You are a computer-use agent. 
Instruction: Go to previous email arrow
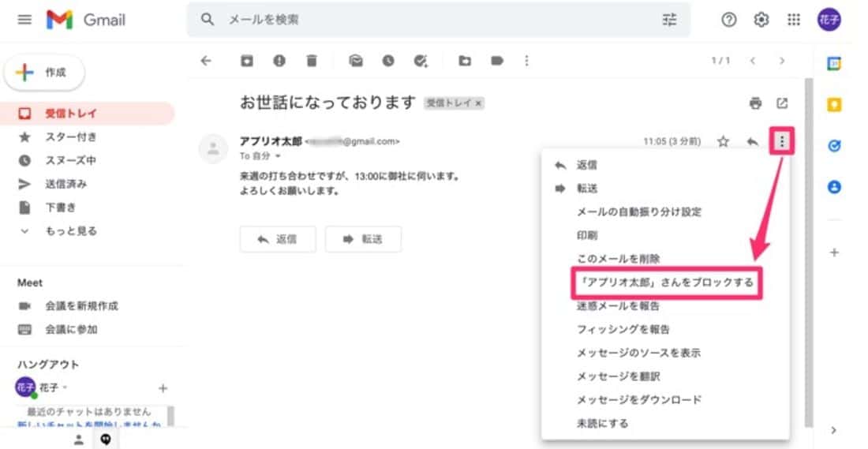[752, 61]
